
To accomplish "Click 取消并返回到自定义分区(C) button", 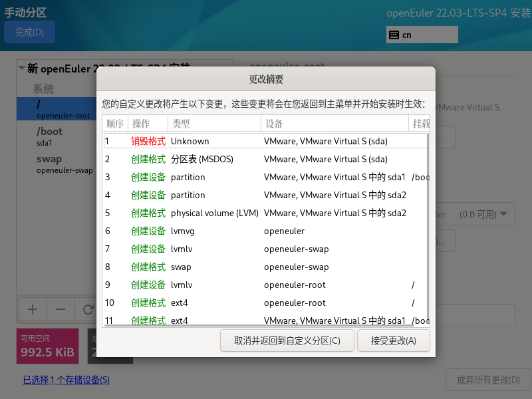I will coord(287,340).
